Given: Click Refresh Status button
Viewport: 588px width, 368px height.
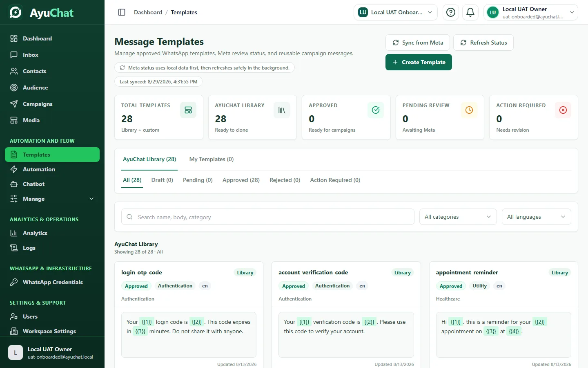Looking at the screenshot, I should point(483,43).
